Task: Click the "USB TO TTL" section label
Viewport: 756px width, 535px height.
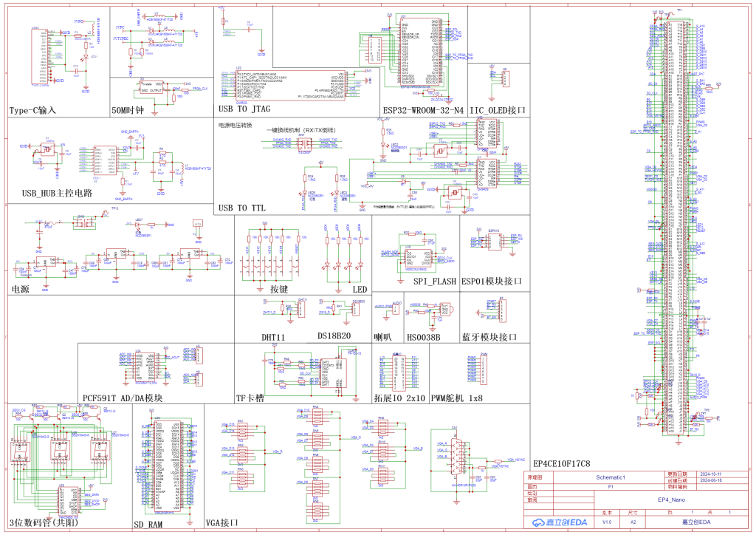Action: [242, 208]
